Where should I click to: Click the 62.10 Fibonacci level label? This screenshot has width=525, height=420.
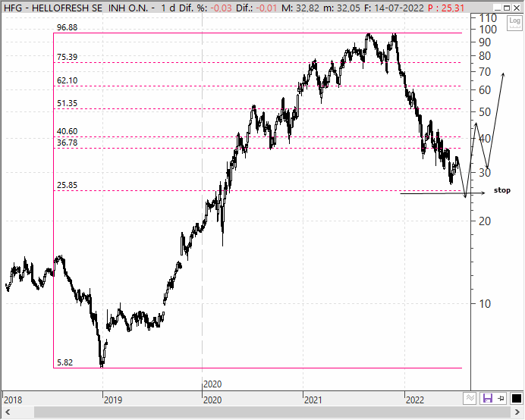(67, 80)
